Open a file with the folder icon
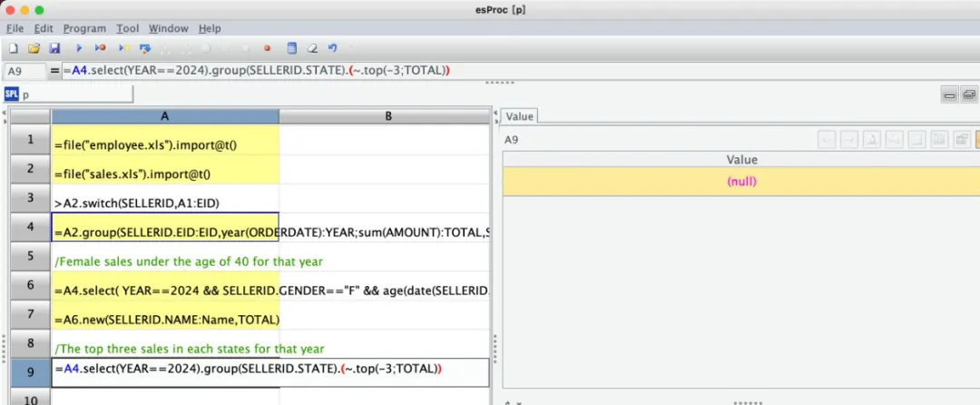Image resolution: width=980 pixels, height=405 pixels. 34,48
